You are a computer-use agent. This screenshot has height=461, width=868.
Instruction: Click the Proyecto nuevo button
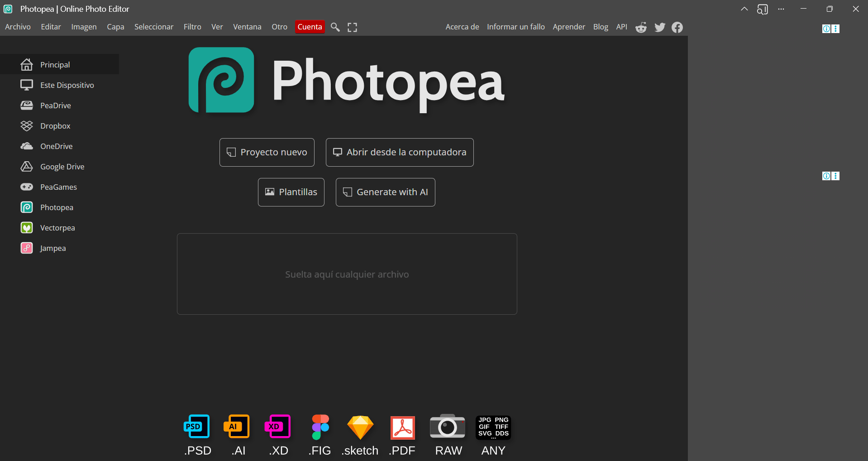click(x=267, y=152)
